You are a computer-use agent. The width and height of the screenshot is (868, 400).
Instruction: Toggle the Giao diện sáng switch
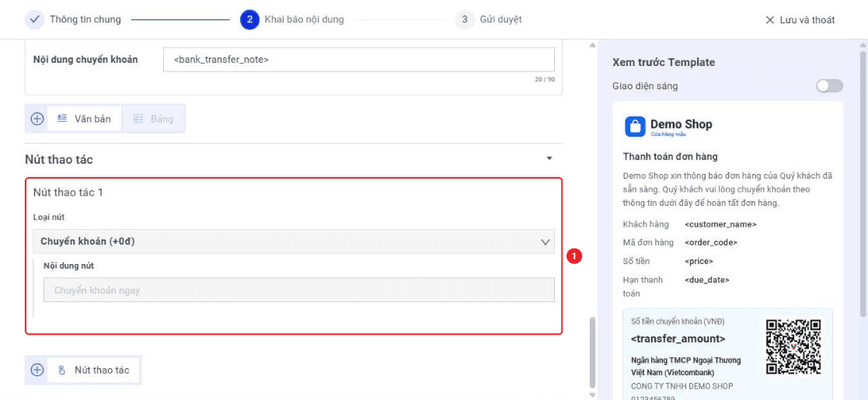829,85
